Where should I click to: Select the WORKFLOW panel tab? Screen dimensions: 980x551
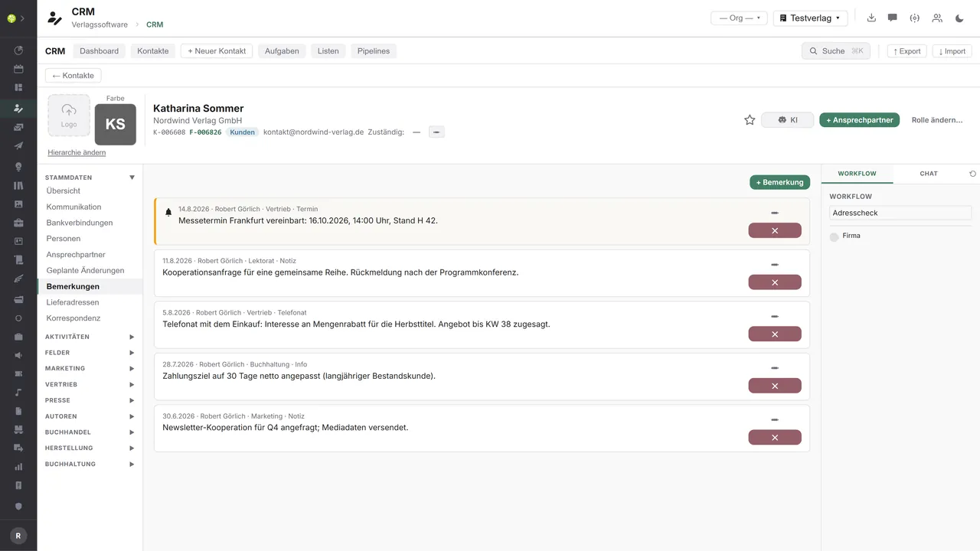857,174
